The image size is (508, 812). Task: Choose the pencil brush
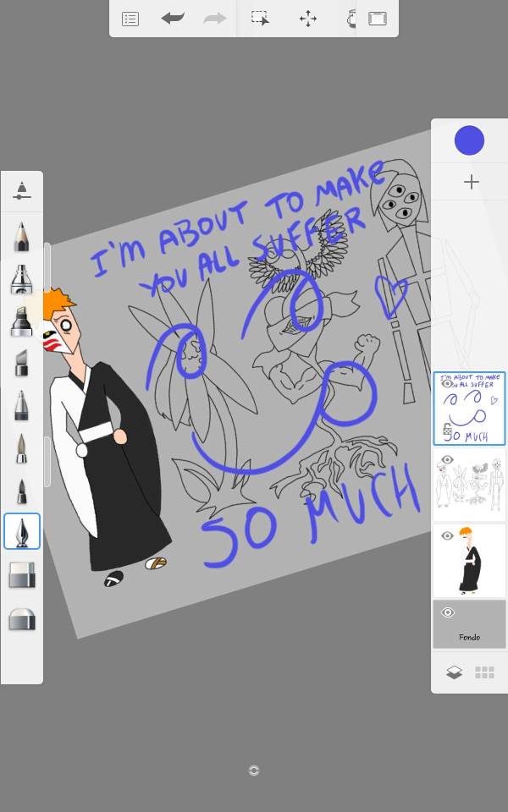tap(22, 236)
